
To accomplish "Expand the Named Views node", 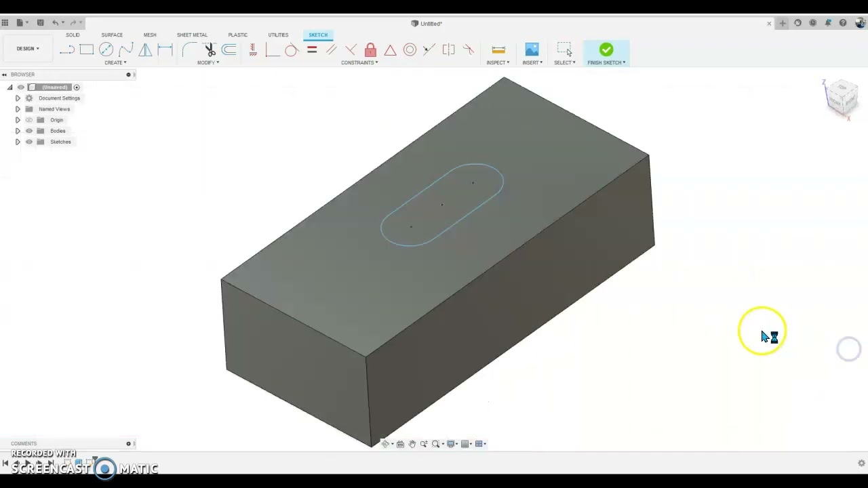I will coord(18,109).
